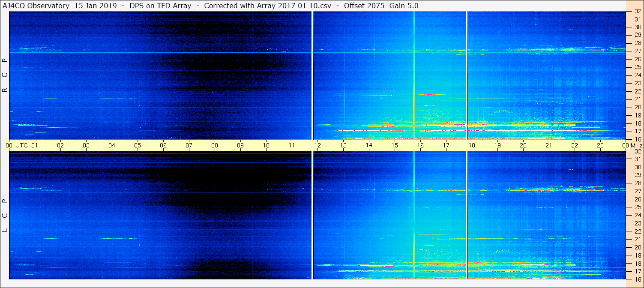Click the 16 MHz tick of RCP panel

pyautogui.click(x=638, y=139)
